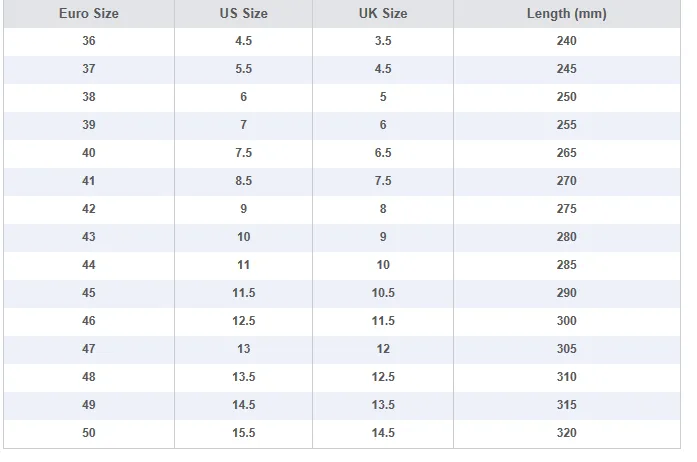Click the length value 255
Screen dimensions: 697x462
567,125
